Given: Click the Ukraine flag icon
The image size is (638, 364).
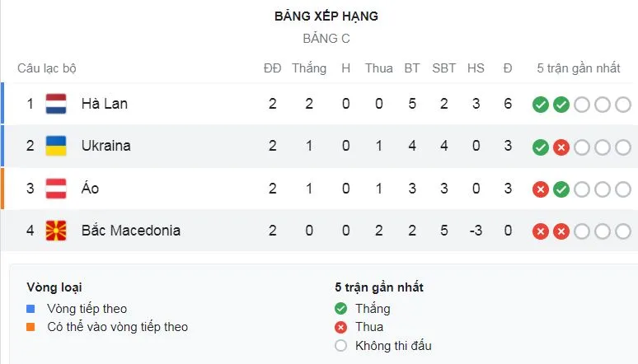Looking at the screenshot, I should [x=56, y=146].
